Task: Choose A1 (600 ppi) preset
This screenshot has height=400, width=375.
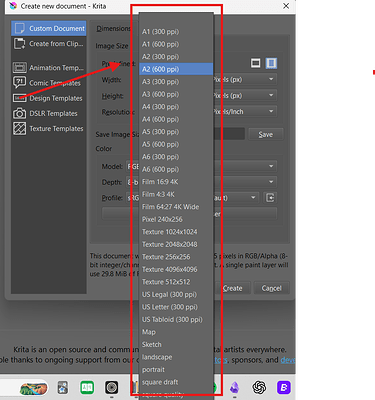Action: coord(176,44)
